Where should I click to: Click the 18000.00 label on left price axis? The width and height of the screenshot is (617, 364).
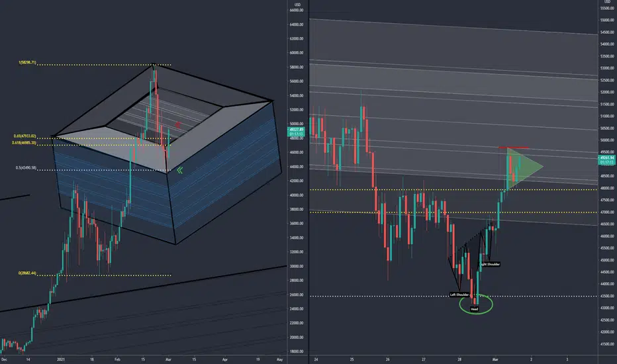pyautogui.click(x=297, y=351)
